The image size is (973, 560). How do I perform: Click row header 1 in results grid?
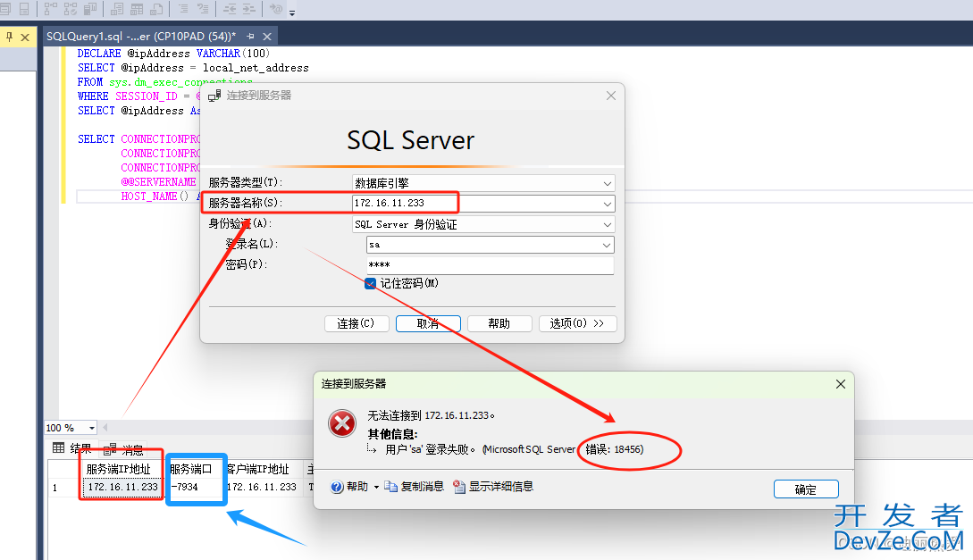[63, 488]
